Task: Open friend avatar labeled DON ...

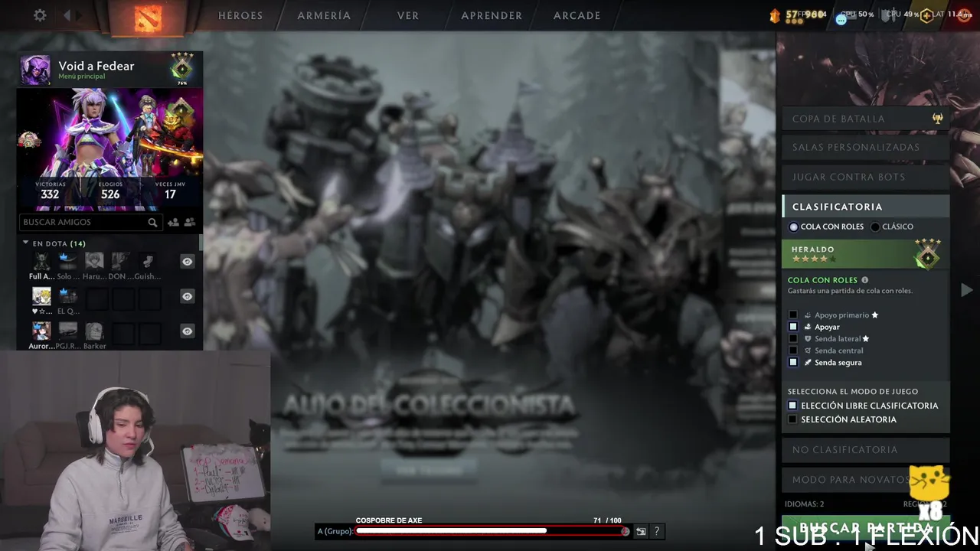Action: click(121, 261)
